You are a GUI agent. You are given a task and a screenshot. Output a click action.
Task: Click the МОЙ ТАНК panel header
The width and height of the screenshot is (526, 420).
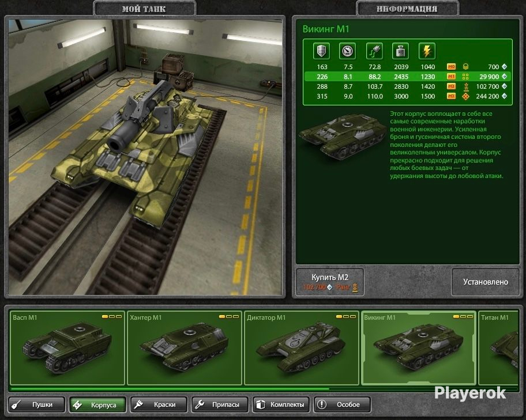click(144, 9)
